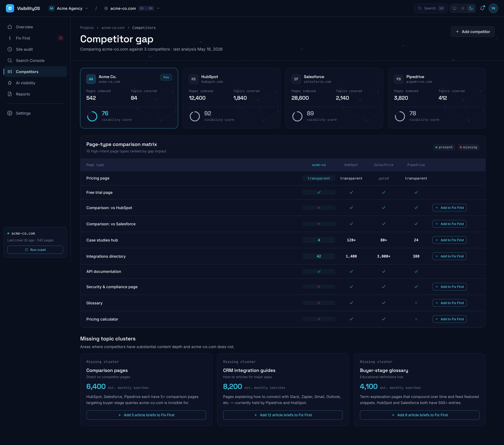Click acme-co red X in Security & compliance row
Viewport: 504px width, 445px height.
coord(319,287)
